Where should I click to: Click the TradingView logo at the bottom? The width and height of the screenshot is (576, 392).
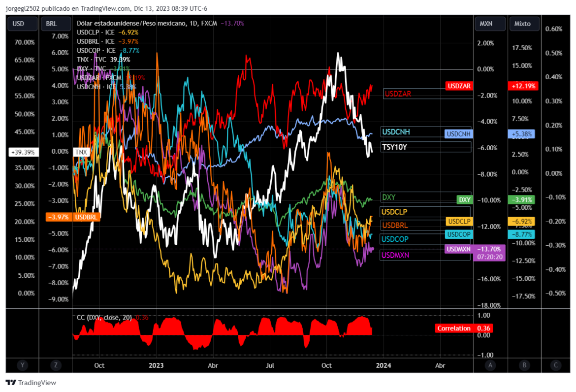(x=31, y=383)
